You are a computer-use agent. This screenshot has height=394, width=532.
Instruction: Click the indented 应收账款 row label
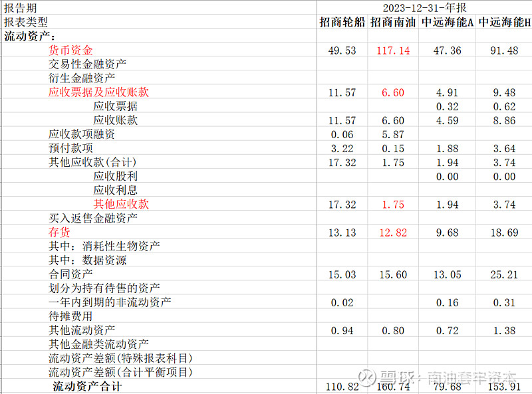115,120
